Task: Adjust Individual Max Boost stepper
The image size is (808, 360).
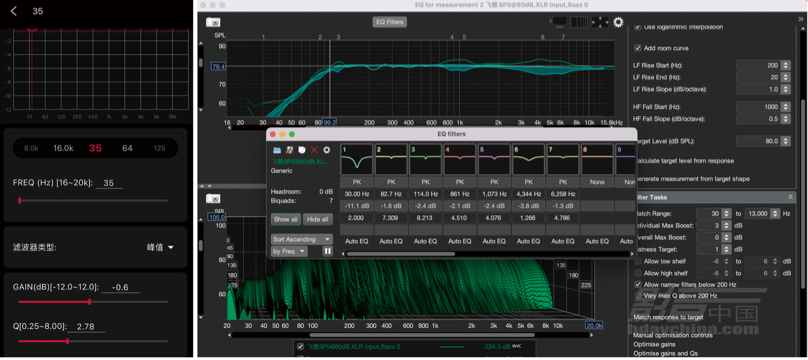Action: tap(727, 225)
